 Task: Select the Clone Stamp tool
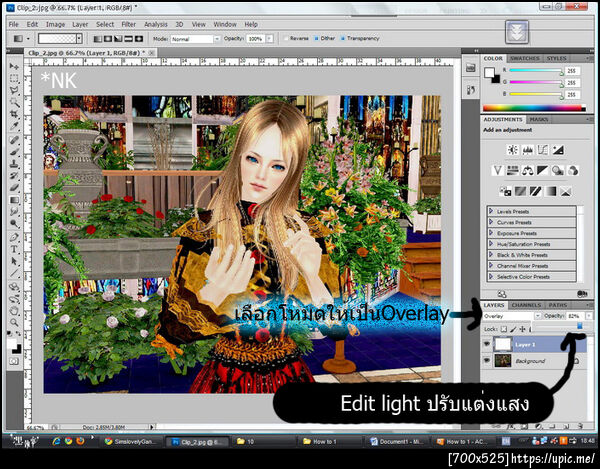14,164
